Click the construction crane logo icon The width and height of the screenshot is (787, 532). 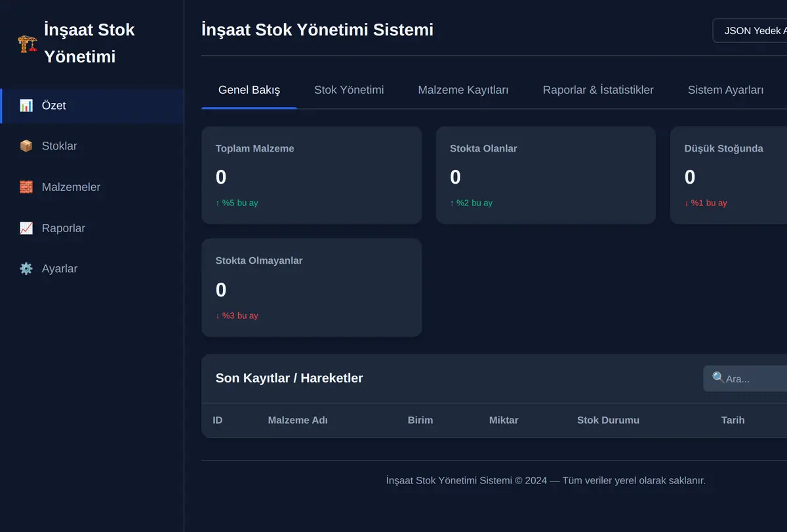[28, 44]
